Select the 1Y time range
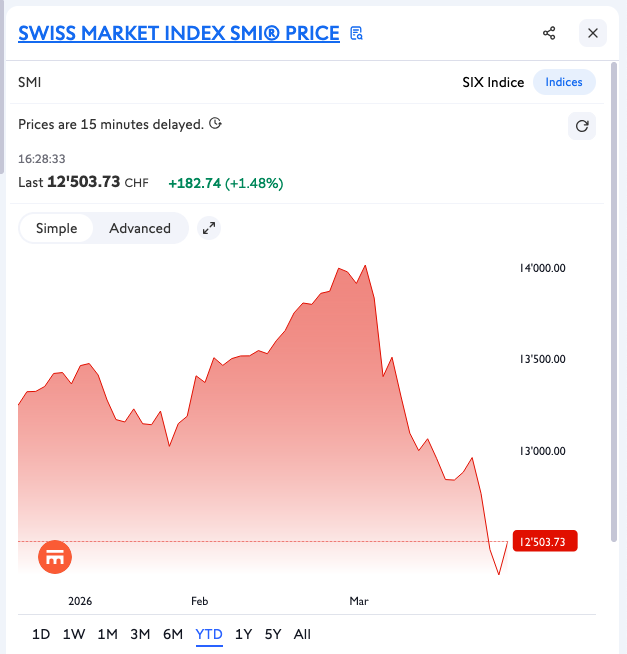This screenshot has height=654, width=627. coord(244,634)
